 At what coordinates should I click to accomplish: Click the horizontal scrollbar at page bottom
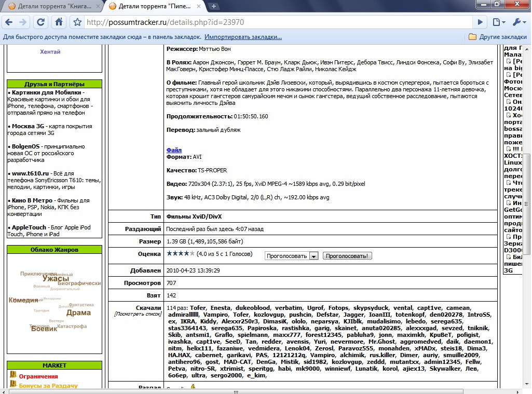236,391
